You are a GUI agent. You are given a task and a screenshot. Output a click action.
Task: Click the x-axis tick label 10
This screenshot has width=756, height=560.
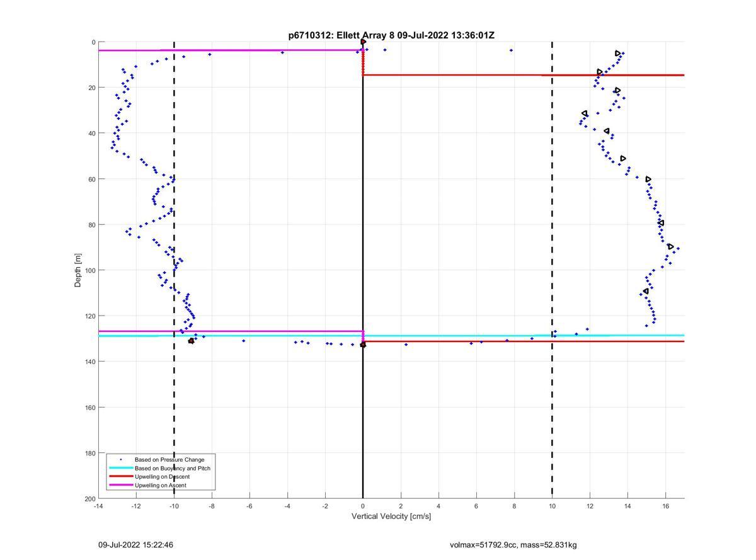(x=552, y=506)
